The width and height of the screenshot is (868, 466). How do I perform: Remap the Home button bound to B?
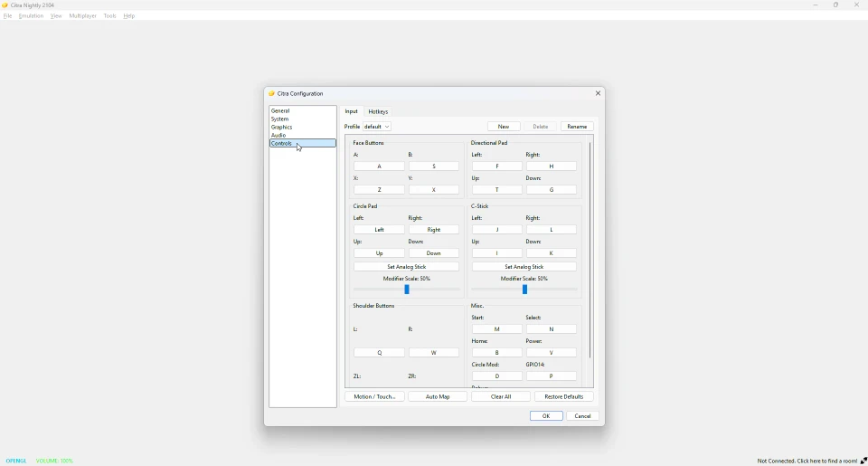497,352
